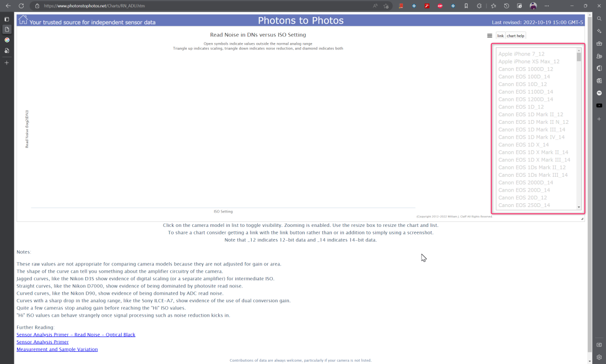Open the sidebar Search icon
This screenshot has height=364, width=606.
pyautogui.click(x=599, y=19)
